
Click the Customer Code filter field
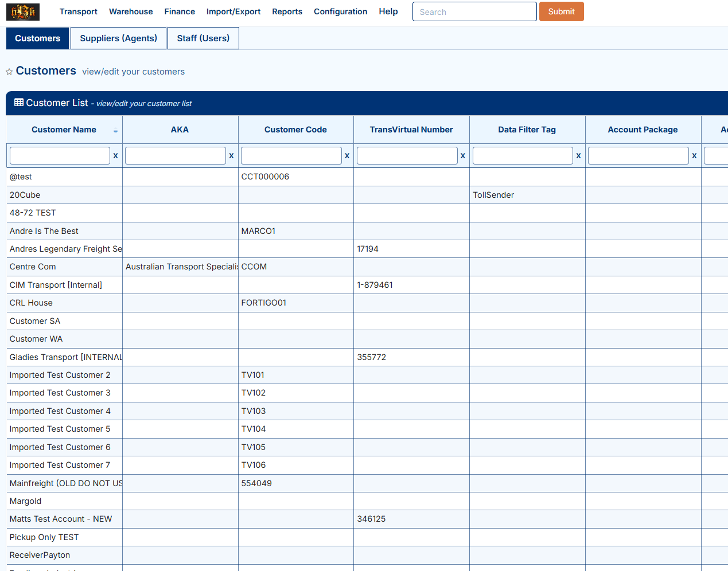point(291,155)
